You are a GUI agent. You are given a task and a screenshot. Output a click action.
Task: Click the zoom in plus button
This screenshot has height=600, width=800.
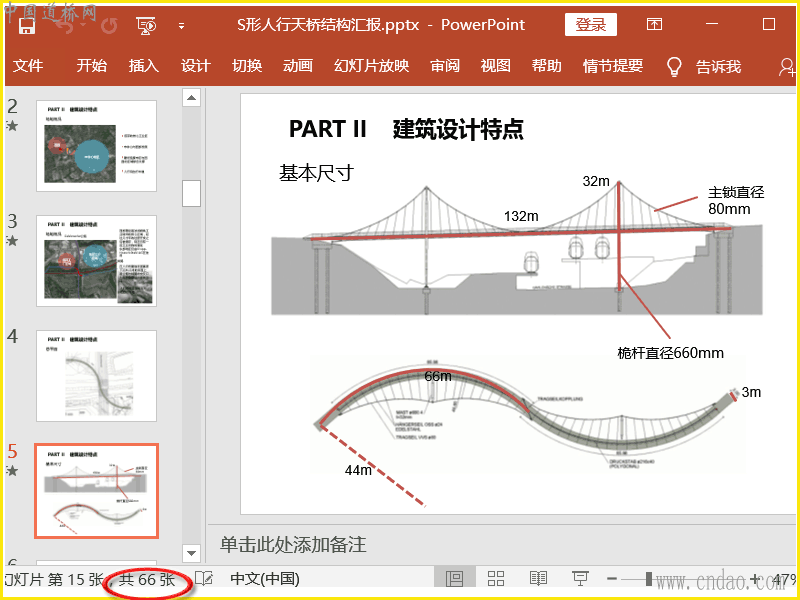pyautogui.click(x=755, y=579)
